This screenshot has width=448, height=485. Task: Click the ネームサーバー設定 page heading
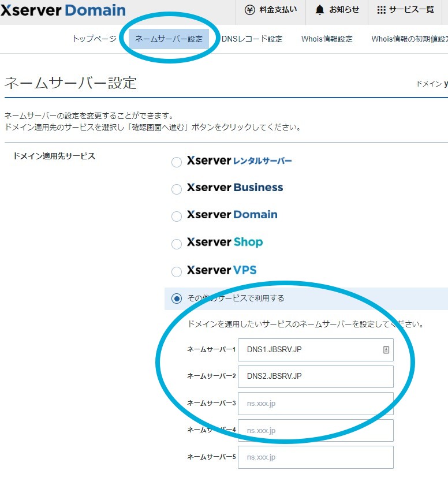coord(70,83)
